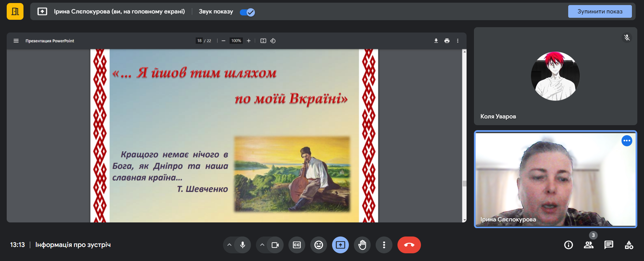644x261 pixels.
Task: Raise your hand in meeting
Action: 362,245
